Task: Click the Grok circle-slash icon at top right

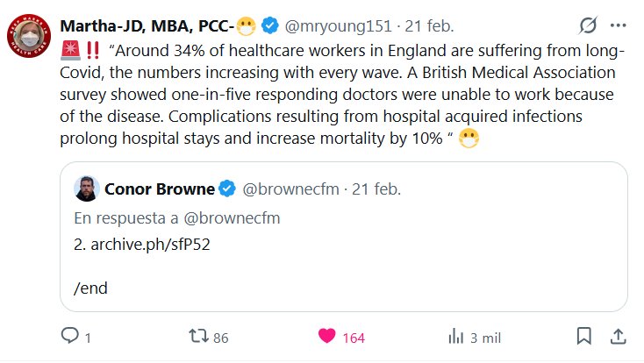Action: coord(588,26)
